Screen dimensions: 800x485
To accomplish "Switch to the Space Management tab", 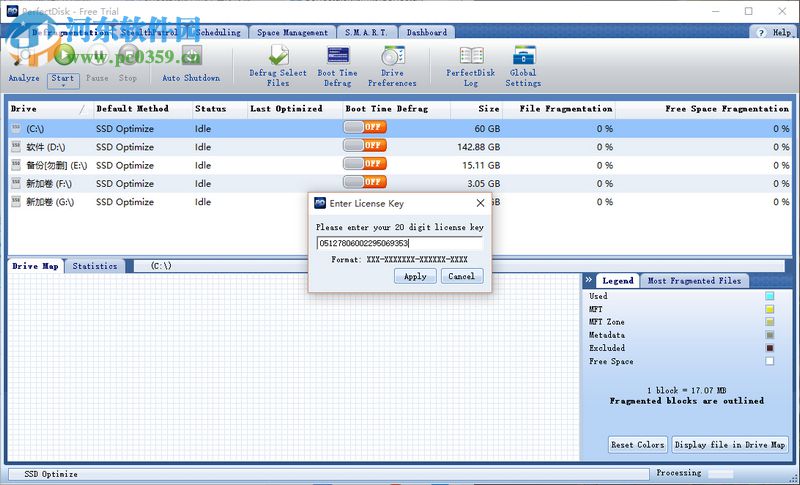I will point(292,32).
